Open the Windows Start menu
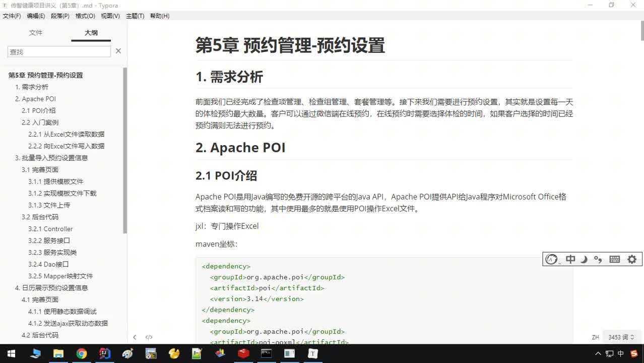Screen dimensions: 644x363 click(x=11, y=353)
